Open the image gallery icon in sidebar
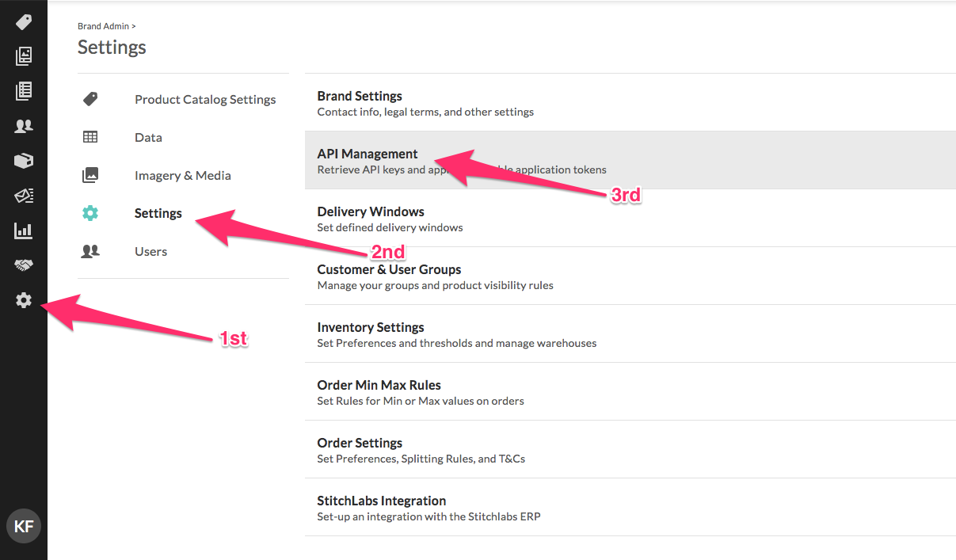Viewport: 956px width, 560px height. (x=24, y=56)
